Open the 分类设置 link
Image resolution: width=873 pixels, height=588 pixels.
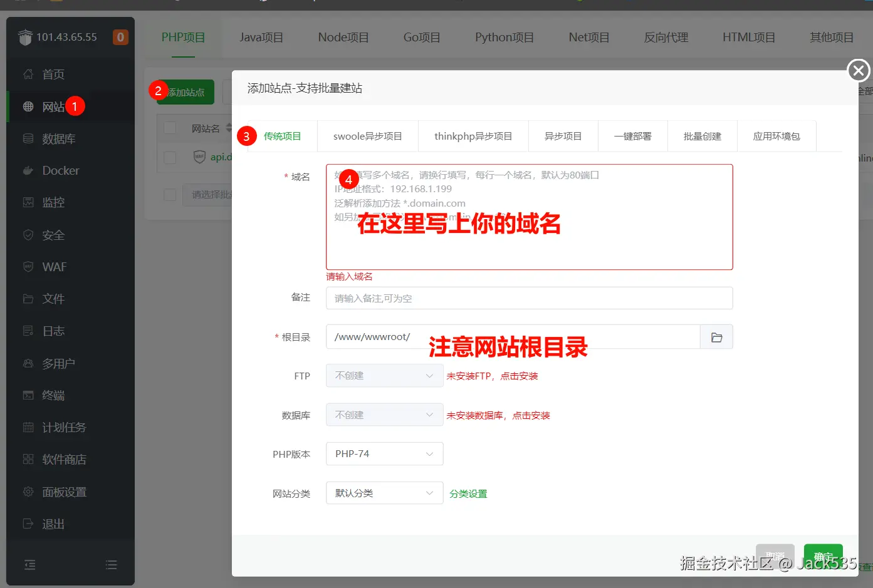tap(468, 494)
